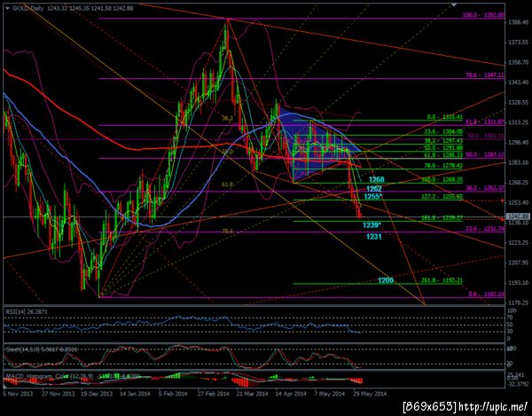Click the 1343.40 price axis value

(x=517, y=82)
